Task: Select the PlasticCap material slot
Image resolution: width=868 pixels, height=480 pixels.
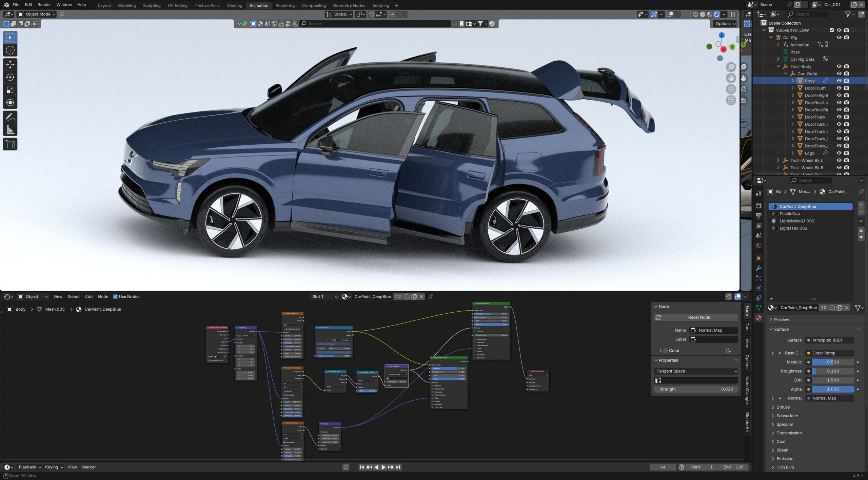Action: pyautogui.click(x=789, y=214)
